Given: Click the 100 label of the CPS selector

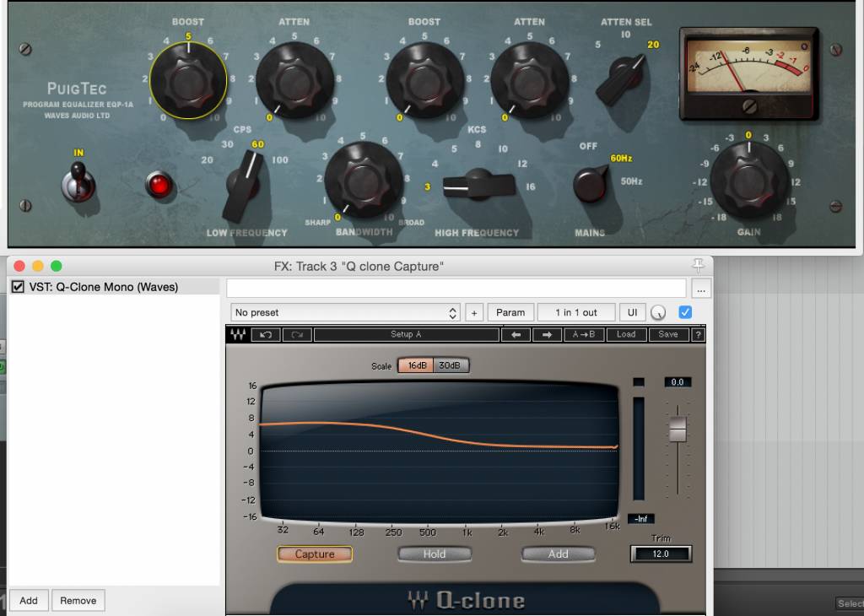Looking at the screenshot, I should (x=280, y=159).
